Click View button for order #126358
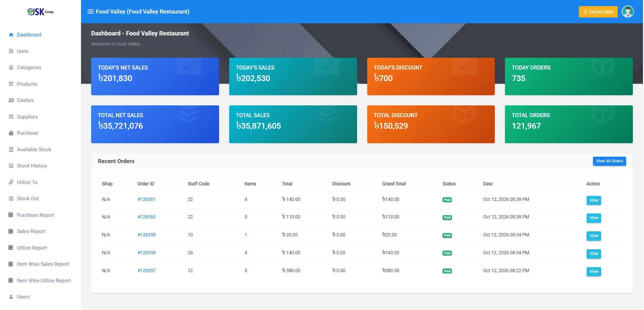The image size is (644, 310). coord(594,254)
